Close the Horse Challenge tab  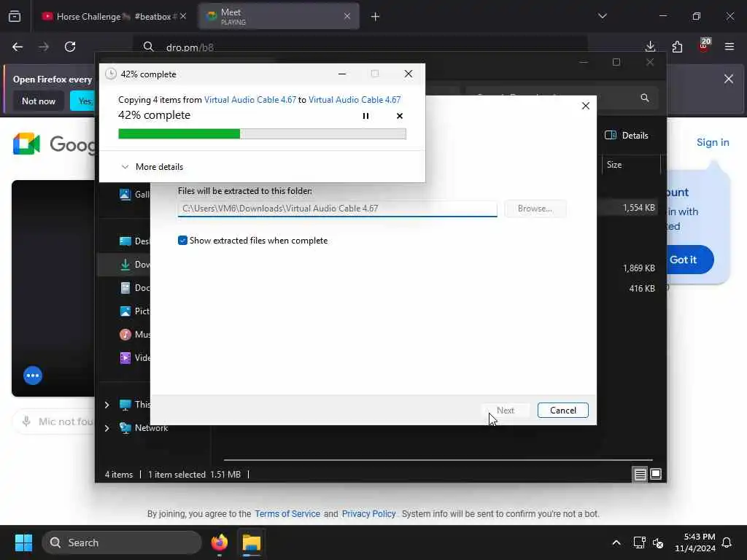pyautogui.click(x=183, y=16)
